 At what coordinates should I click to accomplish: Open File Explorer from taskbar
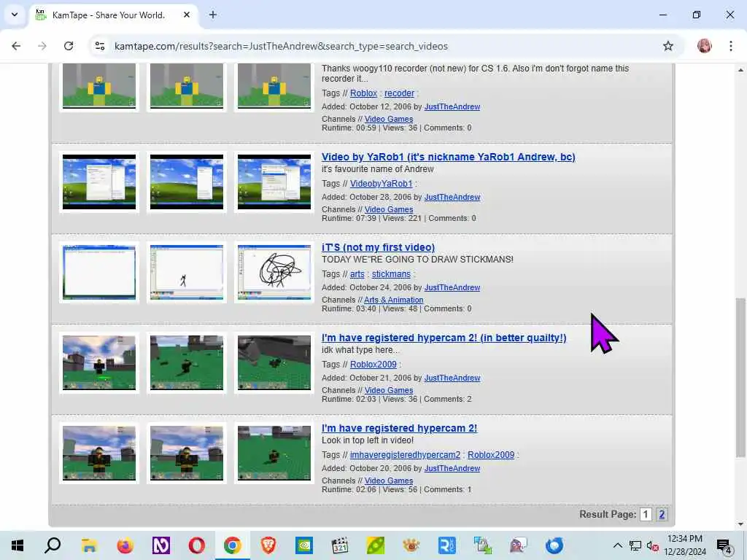coord(89,545)
